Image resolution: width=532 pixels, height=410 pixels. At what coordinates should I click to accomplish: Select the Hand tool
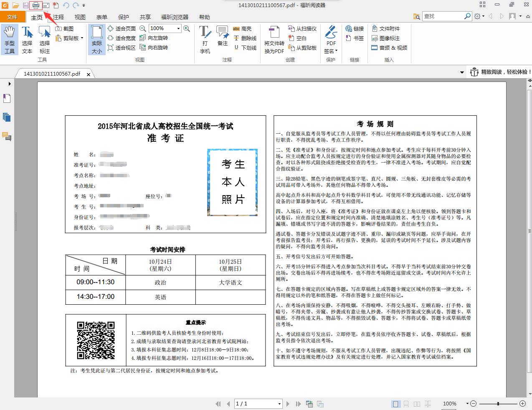9,40
